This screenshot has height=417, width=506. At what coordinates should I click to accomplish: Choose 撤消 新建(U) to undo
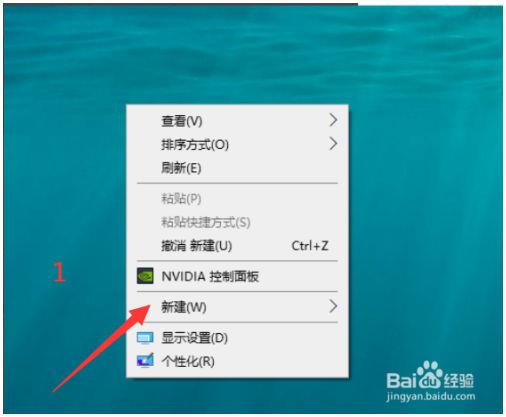[x=237, y=246]
